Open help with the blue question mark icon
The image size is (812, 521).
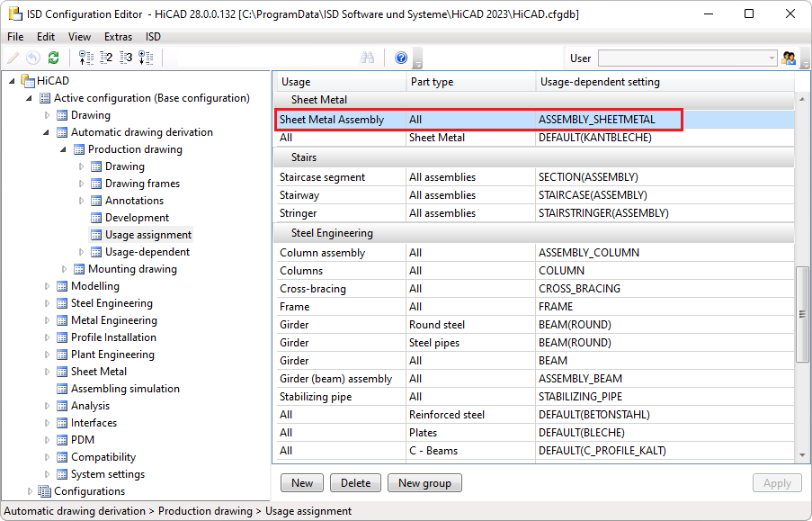(x=401, y=58)
